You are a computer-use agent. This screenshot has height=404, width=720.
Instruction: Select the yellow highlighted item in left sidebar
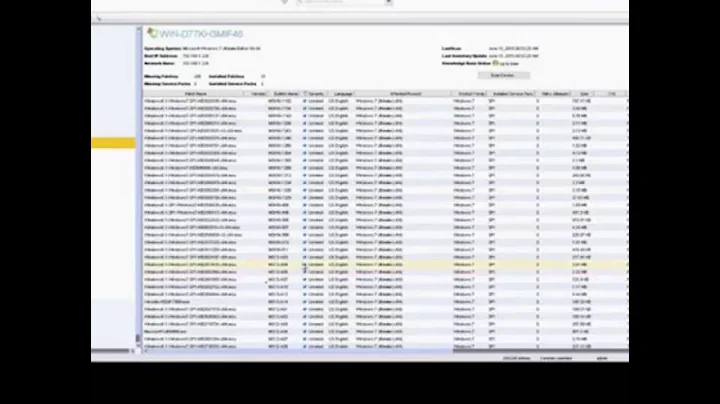113,143
